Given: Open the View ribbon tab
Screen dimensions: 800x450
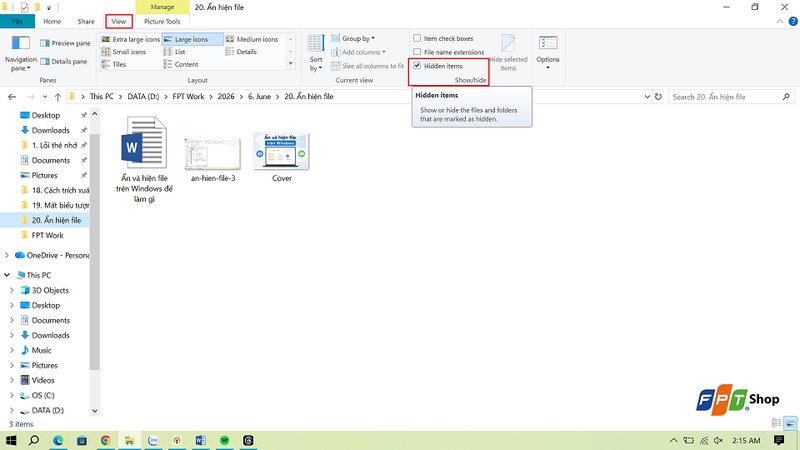Looking at the screenshot, I should coord(119,21).
